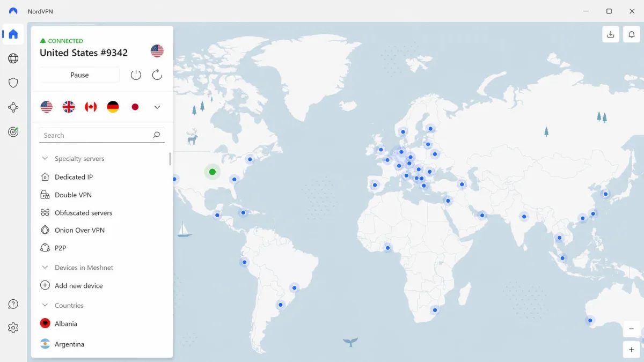Quick connect to Canada flag

(91, 107)
